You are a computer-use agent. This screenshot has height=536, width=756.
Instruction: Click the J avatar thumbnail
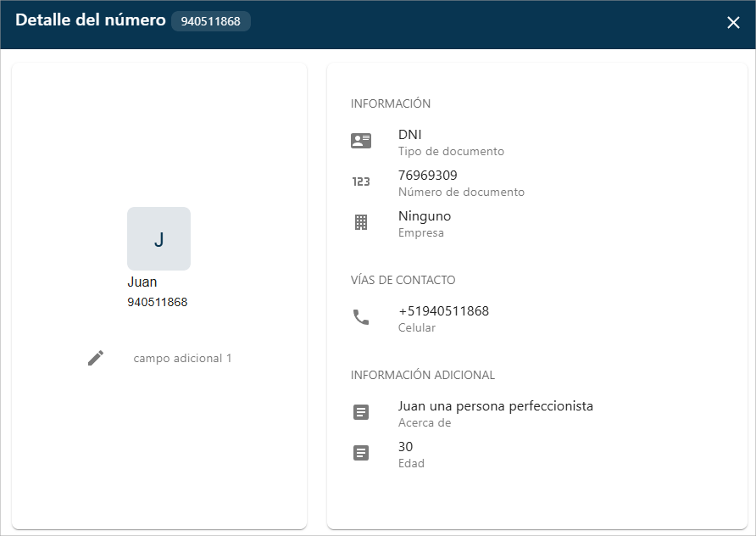[158, 239]
